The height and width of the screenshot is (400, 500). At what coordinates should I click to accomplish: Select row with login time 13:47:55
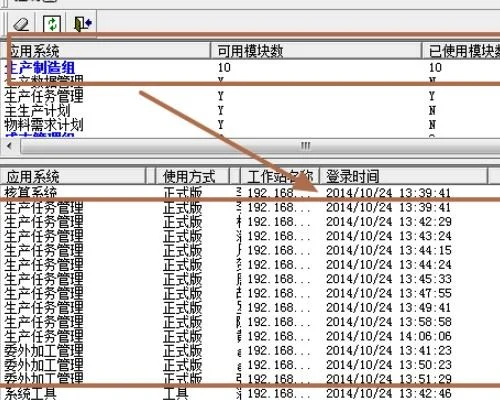pyautogui.click(x=250, y=293)
